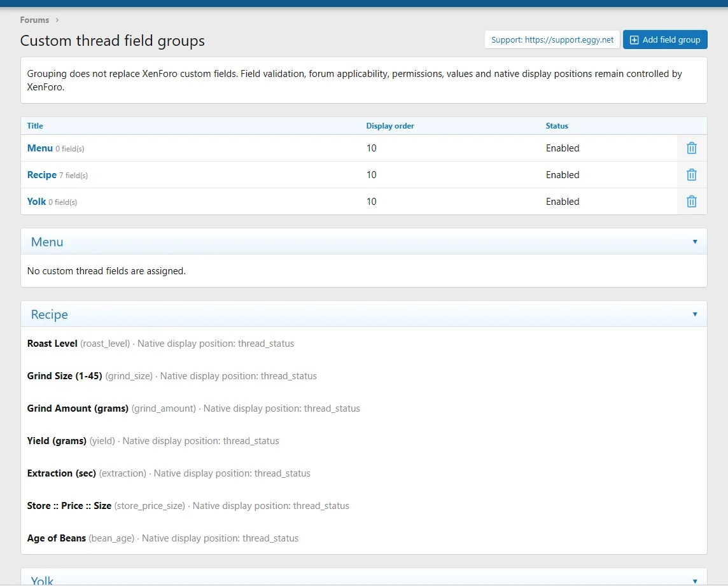
Task: Select the Menu section heading
Action: tap(47, 242)
